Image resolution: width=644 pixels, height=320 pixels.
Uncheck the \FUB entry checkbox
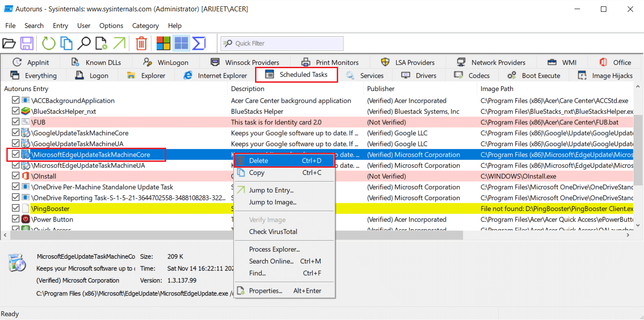16,122
